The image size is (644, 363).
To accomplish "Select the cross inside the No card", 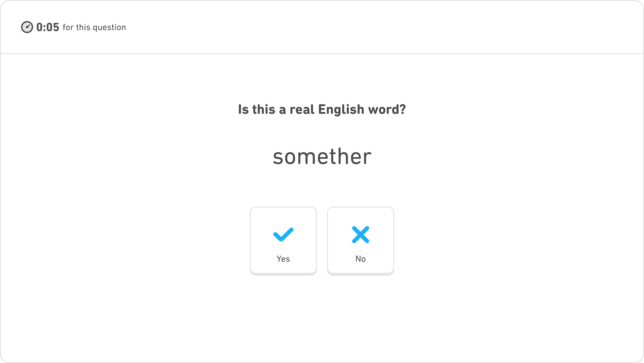I will pyautogui.click(x=360, y=234).
